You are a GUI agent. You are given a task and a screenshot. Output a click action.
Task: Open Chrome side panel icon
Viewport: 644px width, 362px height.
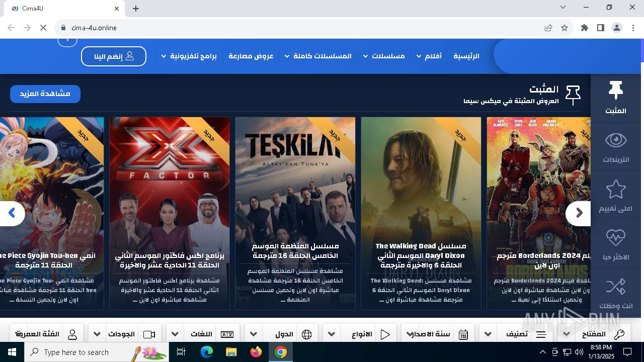tap(601, 28)
